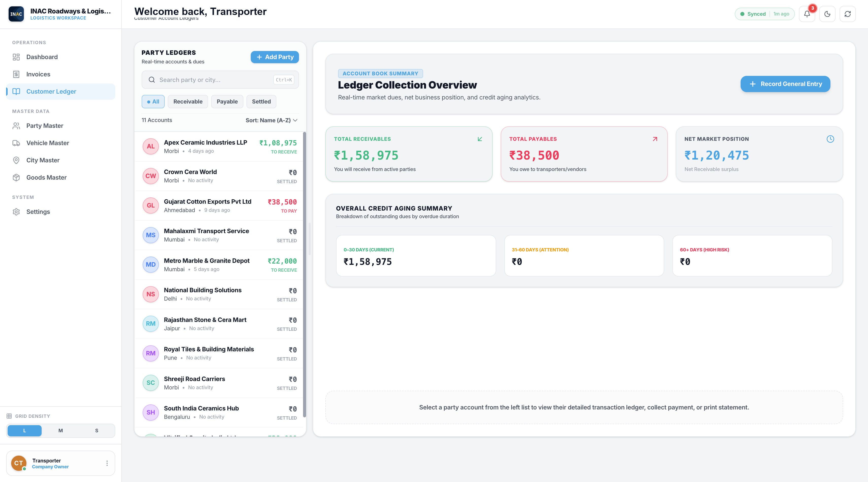Click Record General Entry button
This screenshot has width=868, height=482.
pyautogui.click(x=785, y=84)
